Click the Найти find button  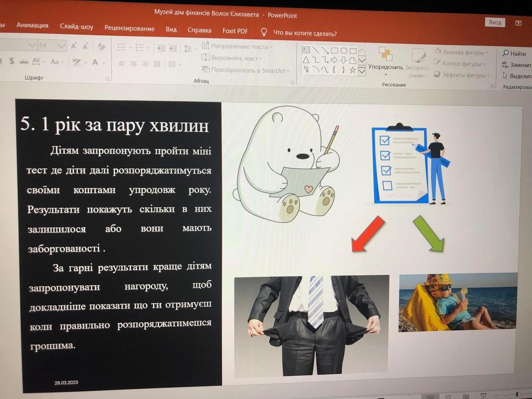pyautogui.click(x=514, y=53)
